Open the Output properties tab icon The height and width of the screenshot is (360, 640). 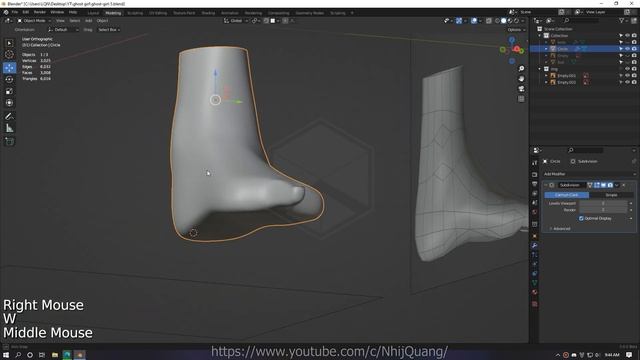[534, 184]
